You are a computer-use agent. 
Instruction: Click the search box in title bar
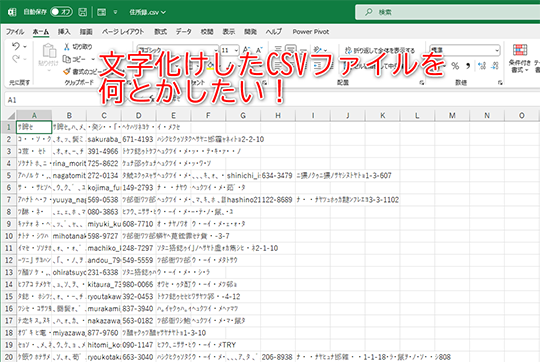click(447, 12)
